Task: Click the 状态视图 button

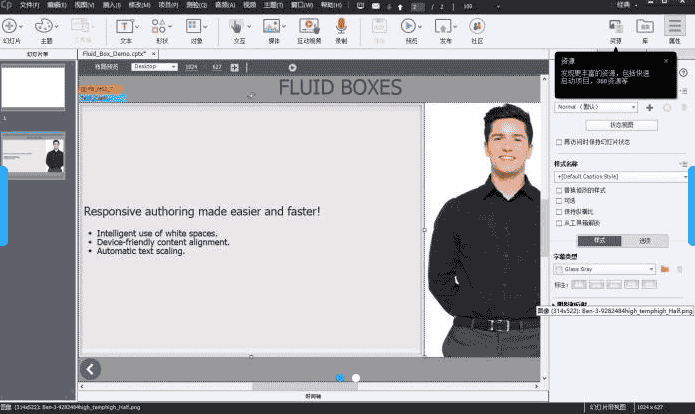Action: click(x=621, y=125)
